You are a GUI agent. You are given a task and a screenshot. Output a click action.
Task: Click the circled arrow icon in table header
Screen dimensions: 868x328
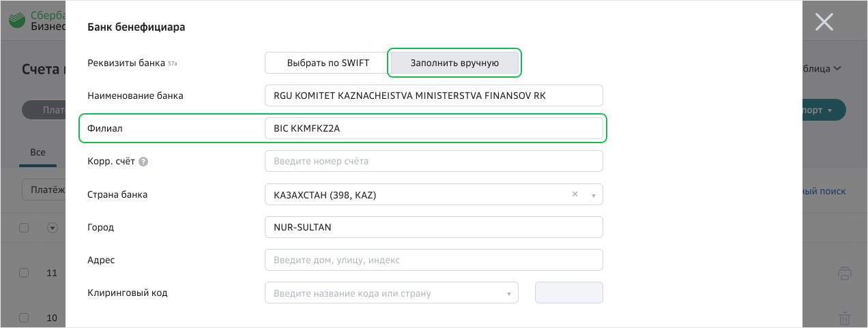53,228
